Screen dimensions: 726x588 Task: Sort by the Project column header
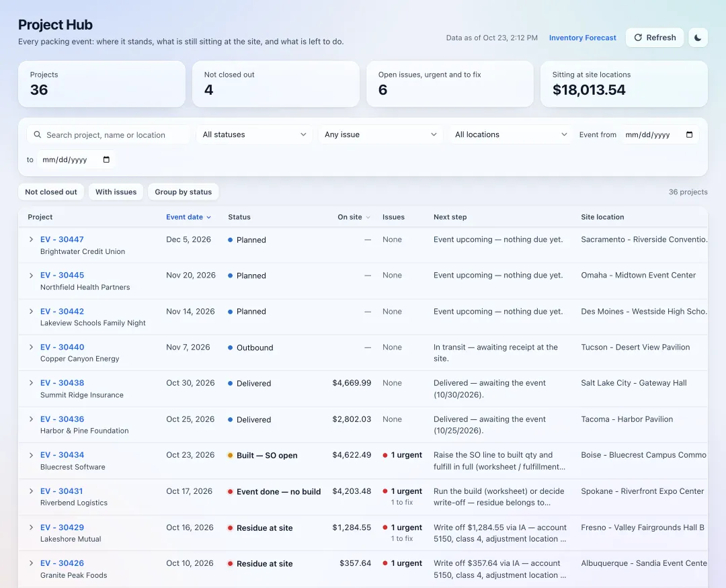click(x=40, y=217)
